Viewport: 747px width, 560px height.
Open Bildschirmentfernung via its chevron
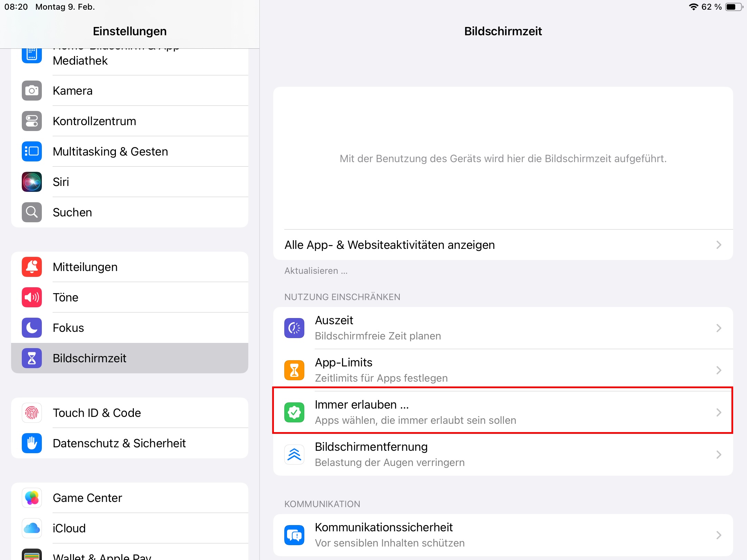coord(719,455)
